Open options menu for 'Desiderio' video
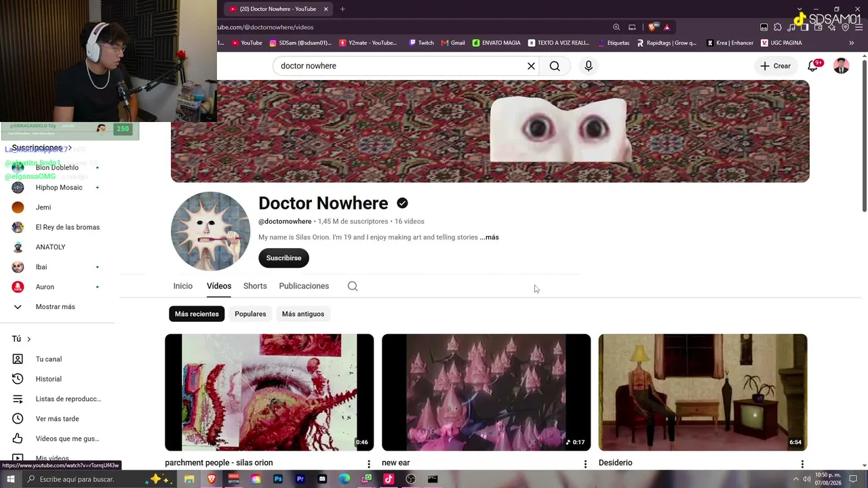The width and height of the screenshot is (868, 488). pos(802,464)
